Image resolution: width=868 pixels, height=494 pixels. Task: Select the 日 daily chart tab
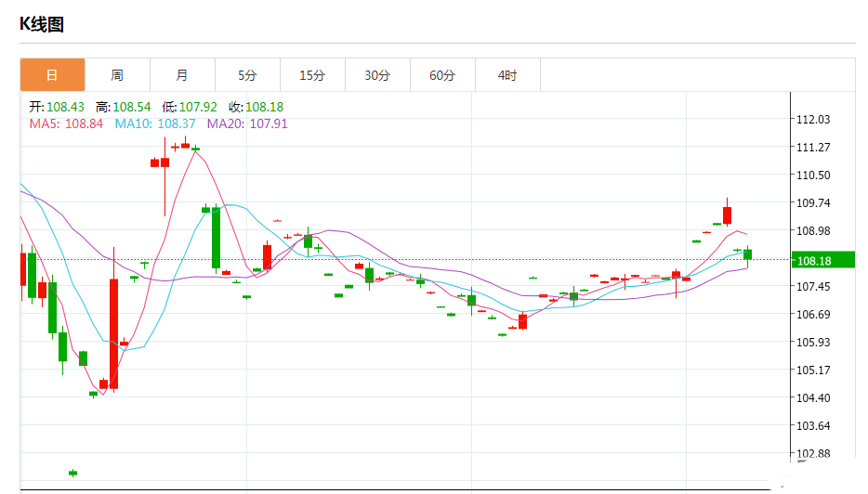52,74
